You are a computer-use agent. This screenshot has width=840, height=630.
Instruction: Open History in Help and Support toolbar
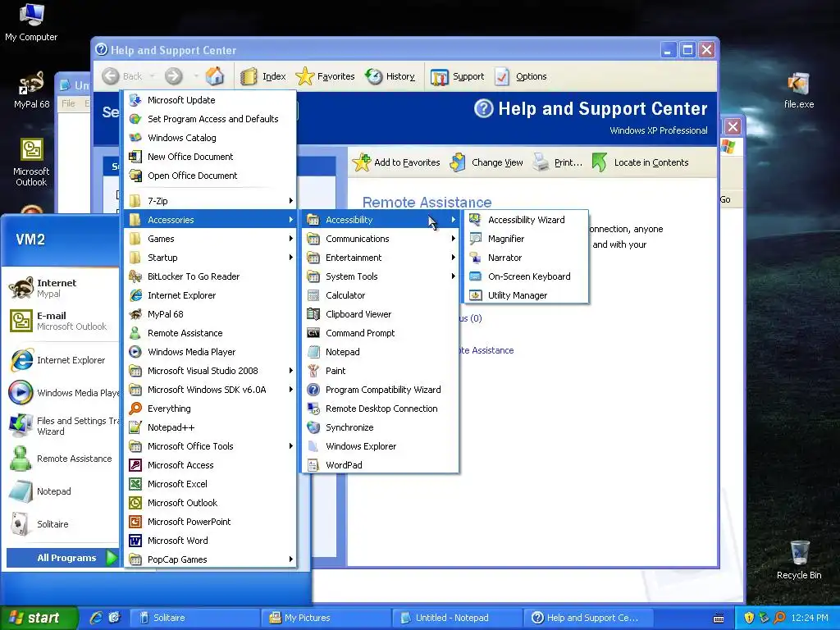(390, 76)
